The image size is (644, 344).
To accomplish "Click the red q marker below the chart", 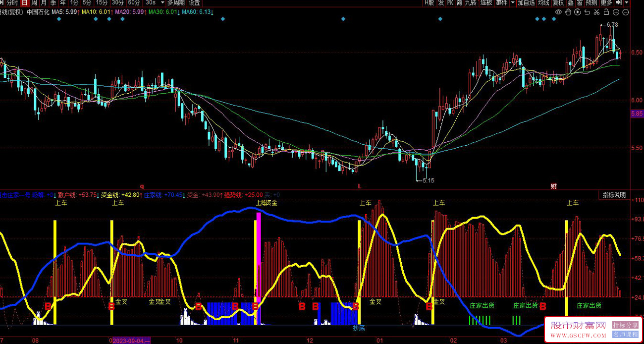I will click(x=141, y=186).
